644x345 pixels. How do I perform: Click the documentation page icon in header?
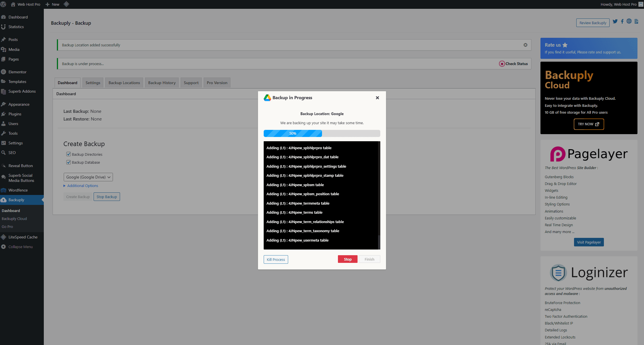637,22
